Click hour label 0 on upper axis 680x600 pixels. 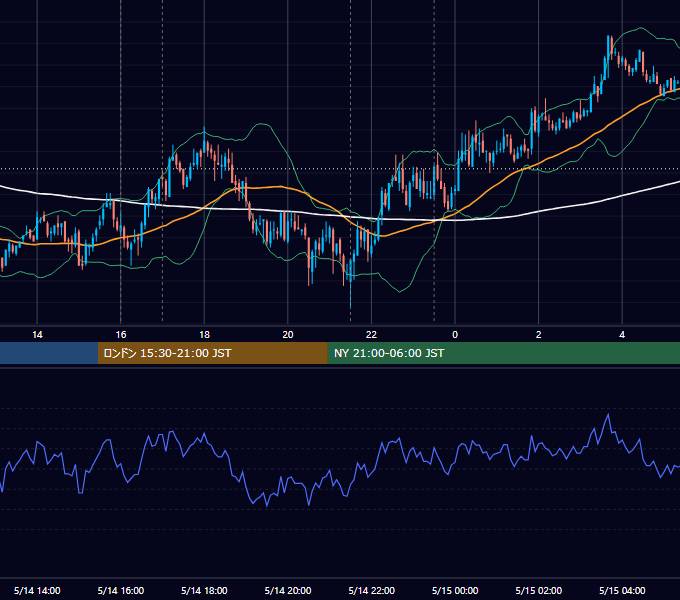[455, 335]
